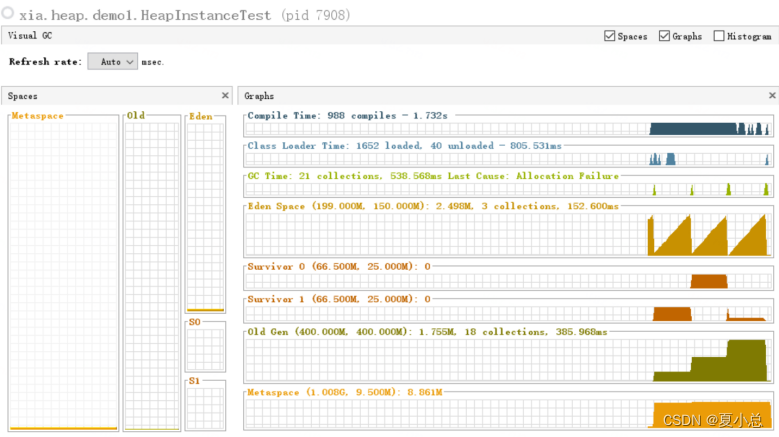Image resolution: width=779 pixels, height=437 pixels.
Task: Click the Survivor 0 graph
Action: tap(508, 281)
